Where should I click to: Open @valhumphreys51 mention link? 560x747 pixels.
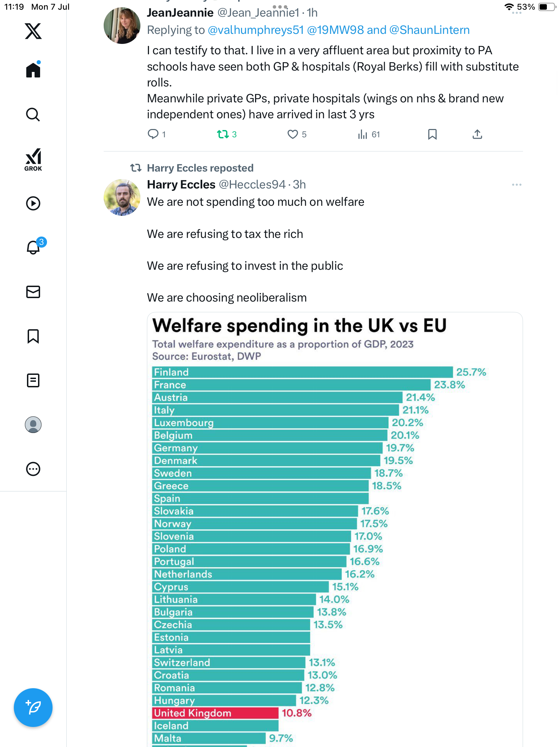click(x=256, y=30)
